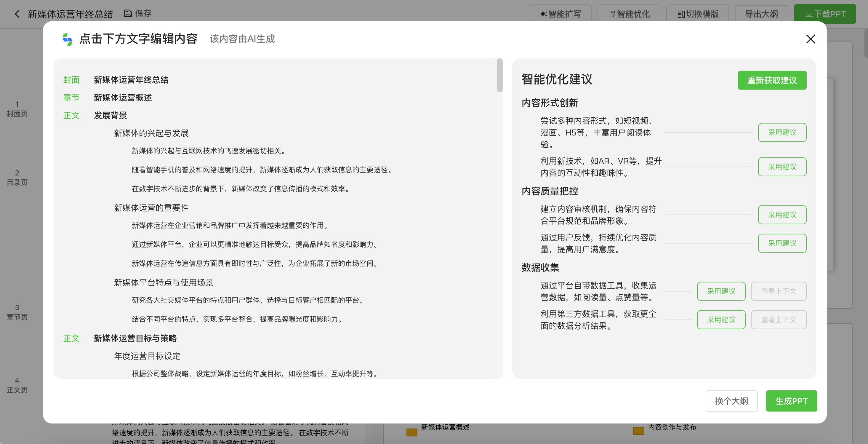
Task: Click 生成PPT to generate the presentation
Action: (791, 401)
